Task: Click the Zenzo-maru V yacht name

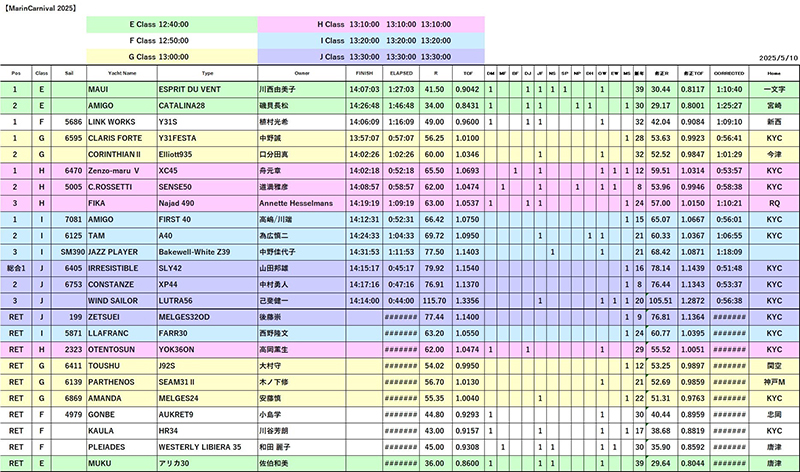Action: (x=113, y=171)
